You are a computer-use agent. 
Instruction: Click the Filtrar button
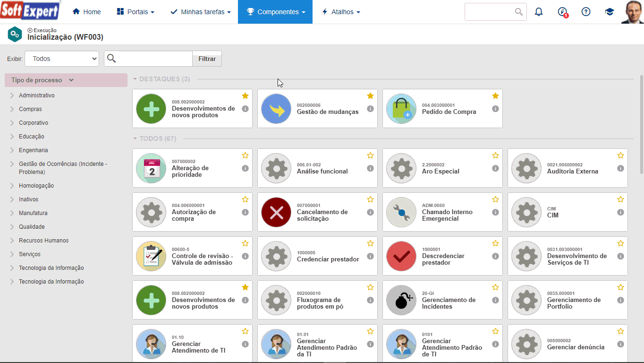[207, 59]
